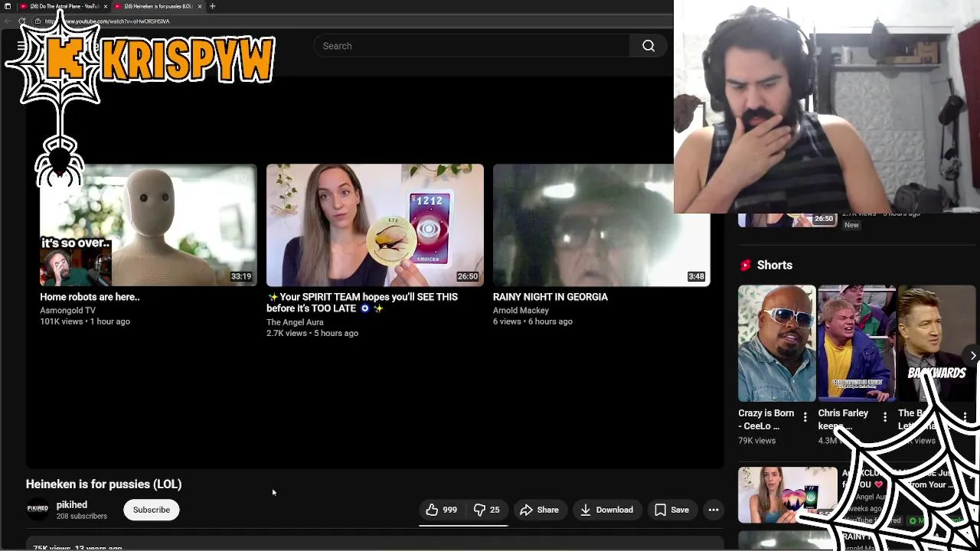Open the 'Home robots are here..' video thumbnail
Viewport: 980px width, 551px height.
pos(149,225)
